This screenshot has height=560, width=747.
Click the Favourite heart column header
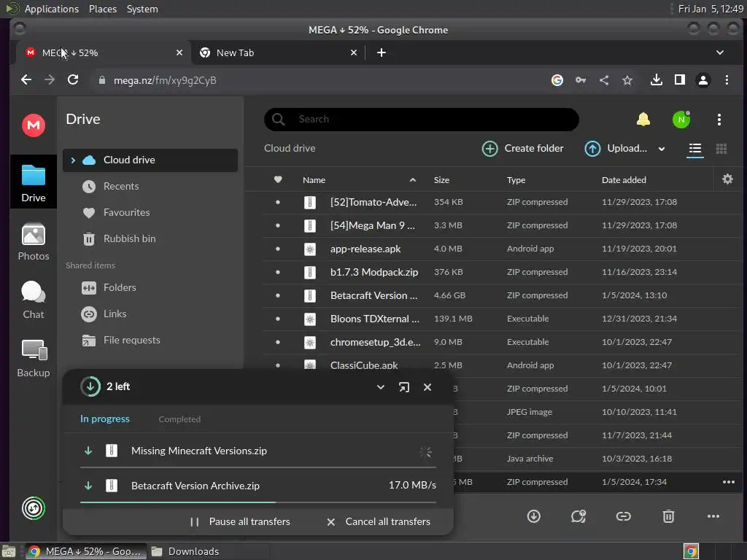pos(278,179)
